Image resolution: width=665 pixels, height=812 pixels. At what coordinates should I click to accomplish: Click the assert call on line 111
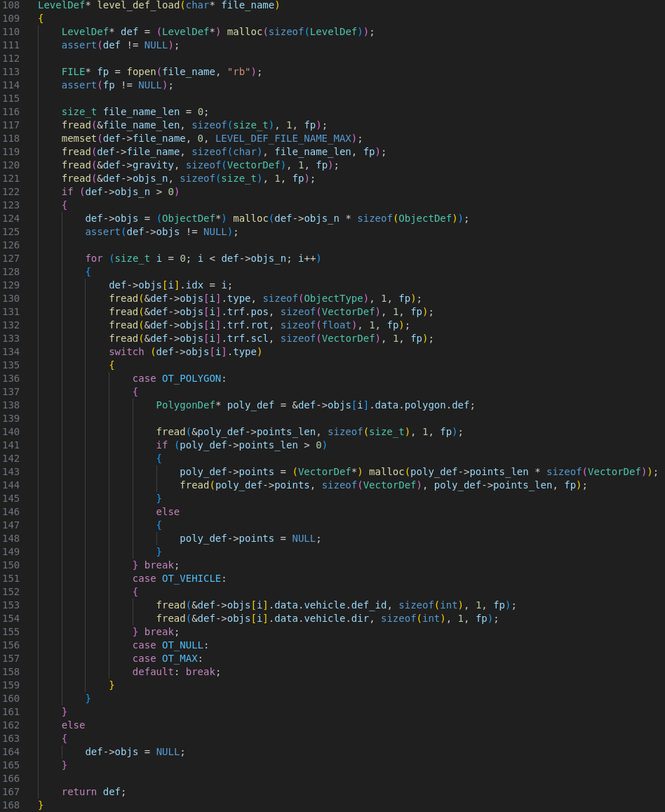pyautogui.click(x=79, y=46)
